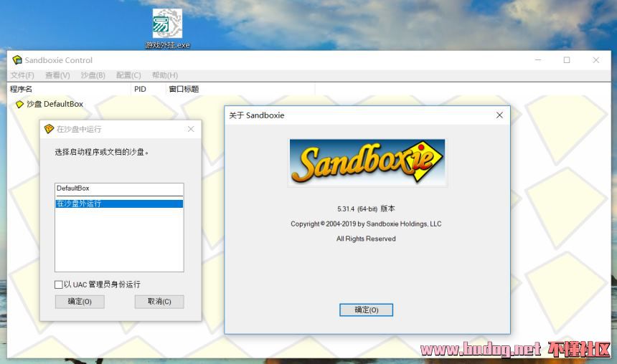The image size is (617, 364).
Task: Select the 沙盘 DefaultBox tree row
Action: click(50, 104)
